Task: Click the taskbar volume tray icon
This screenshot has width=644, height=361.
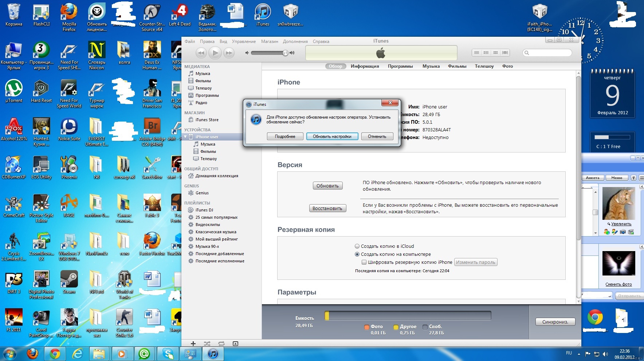Action: tap(605, 354)
